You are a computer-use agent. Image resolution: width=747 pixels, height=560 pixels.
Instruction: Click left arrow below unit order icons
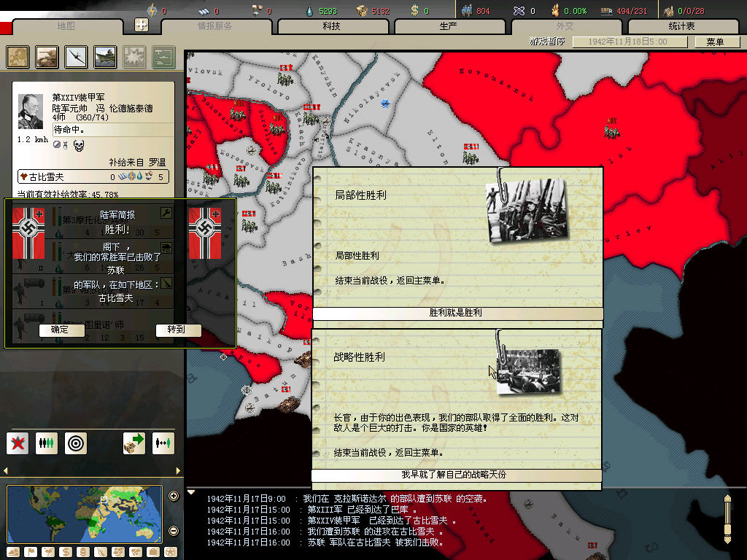(x=6, y=471)
